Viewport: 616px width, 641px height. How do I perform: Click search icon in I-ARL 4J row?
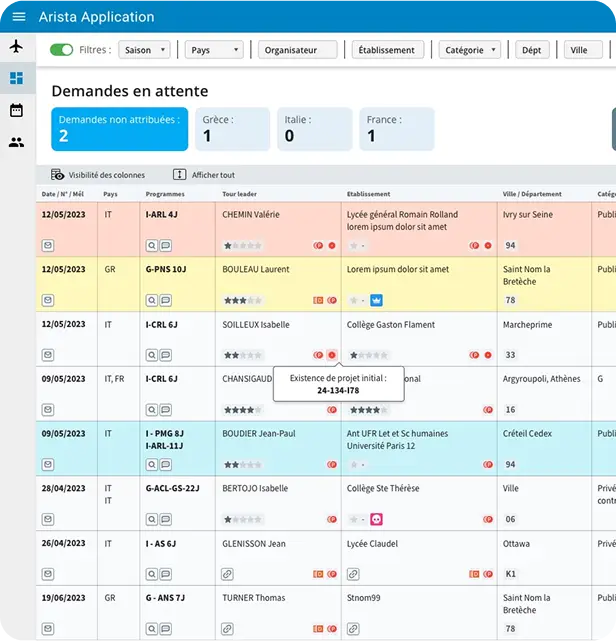point(152,245)
